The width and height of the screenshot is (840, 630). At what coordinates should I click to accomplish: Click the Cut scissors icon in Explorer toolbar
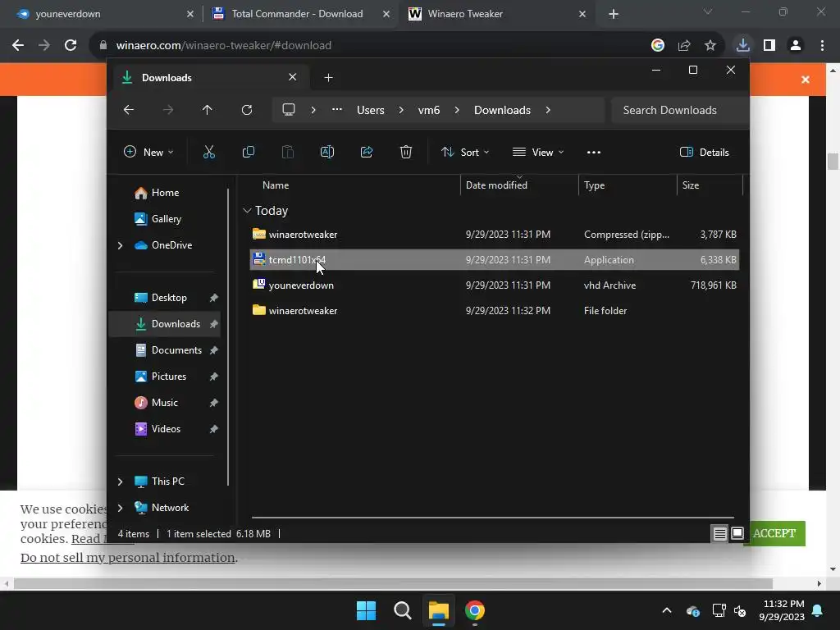click(209, 152)
